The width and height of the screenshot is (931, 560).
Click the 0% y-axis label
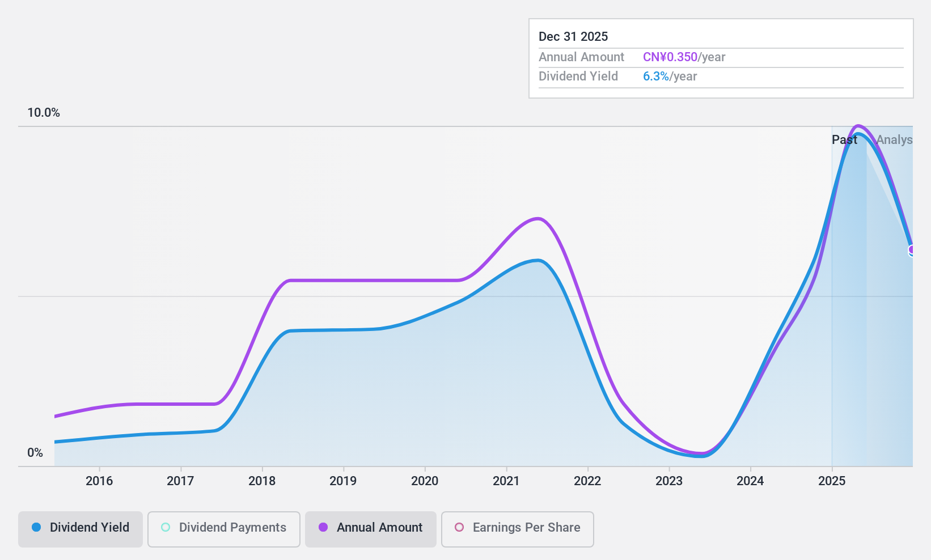[x=35, y=453]
